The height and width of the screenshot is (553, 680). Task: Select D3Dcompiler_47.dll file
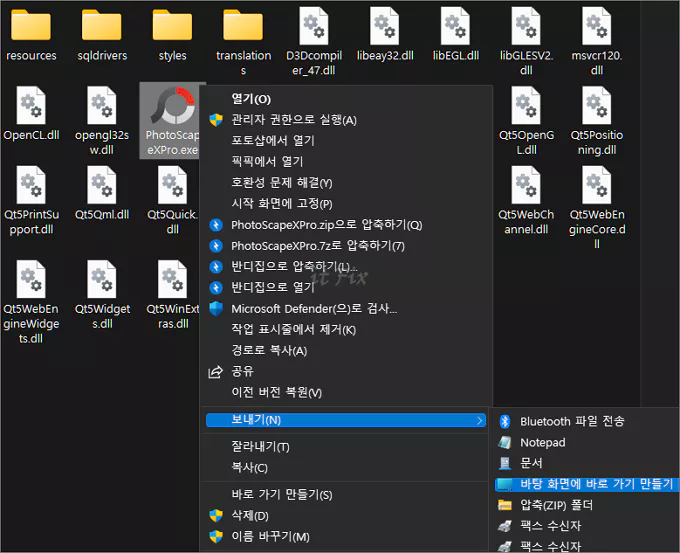point(314,42)
